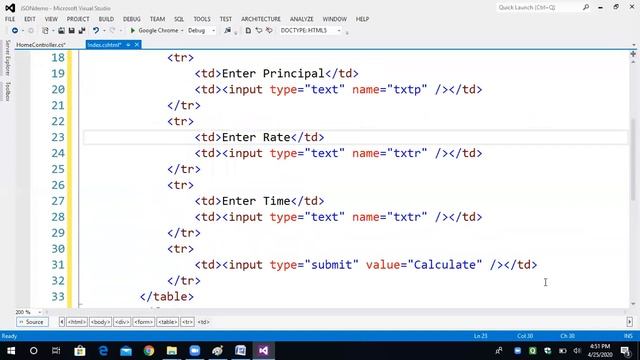Open the TEST menu
640x360 pixels.
(225, 19)
